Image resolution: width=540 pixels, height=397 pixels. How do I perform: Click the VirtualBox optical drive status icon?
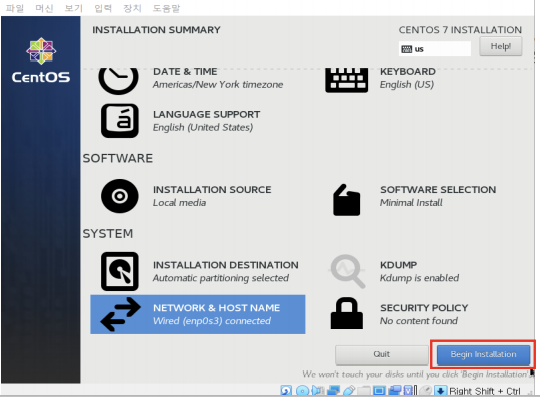(303, 391)
